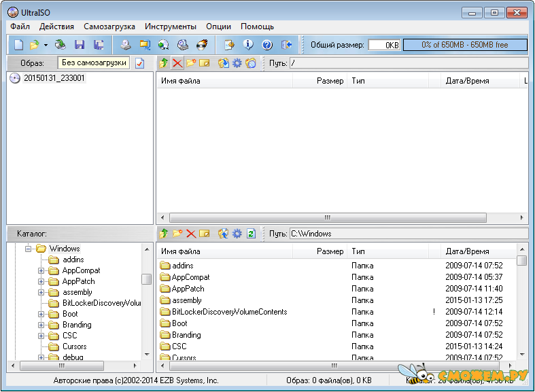Click red X delete in image toolbar

tap(177, 63)
